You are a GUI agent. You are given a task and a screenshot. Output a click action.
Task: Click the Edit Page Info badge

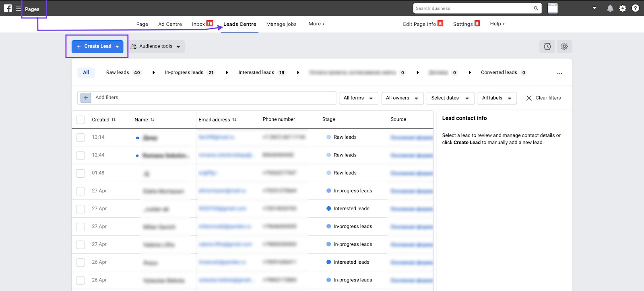[x=440, y=23]
